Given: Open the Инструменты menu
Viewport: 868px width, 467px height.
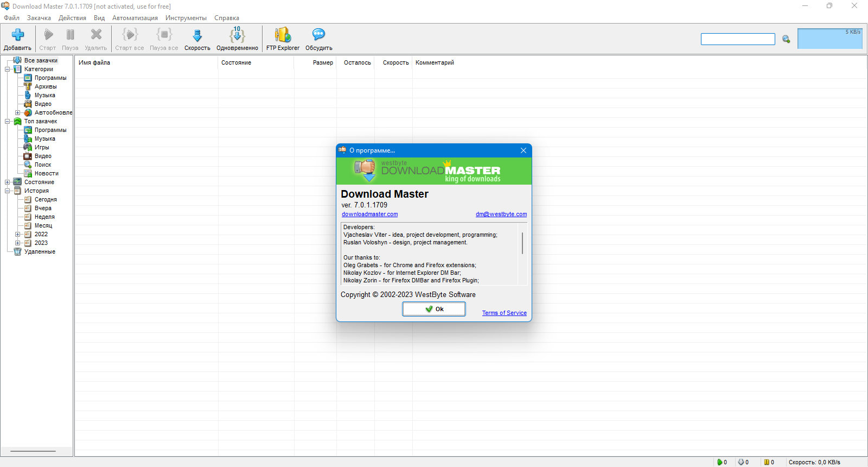Looking at the screenshot, I should (186, 18).
